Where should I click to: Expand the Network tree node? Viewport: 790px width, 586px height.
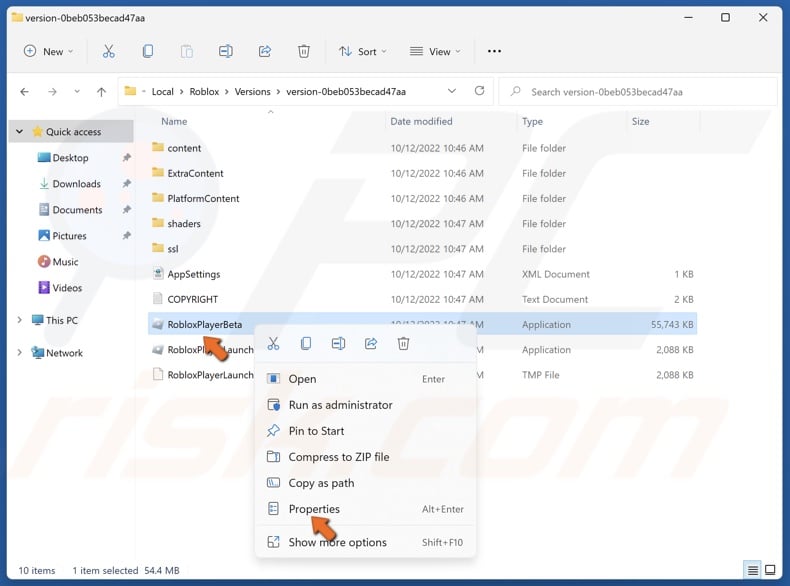coord(19,353)
